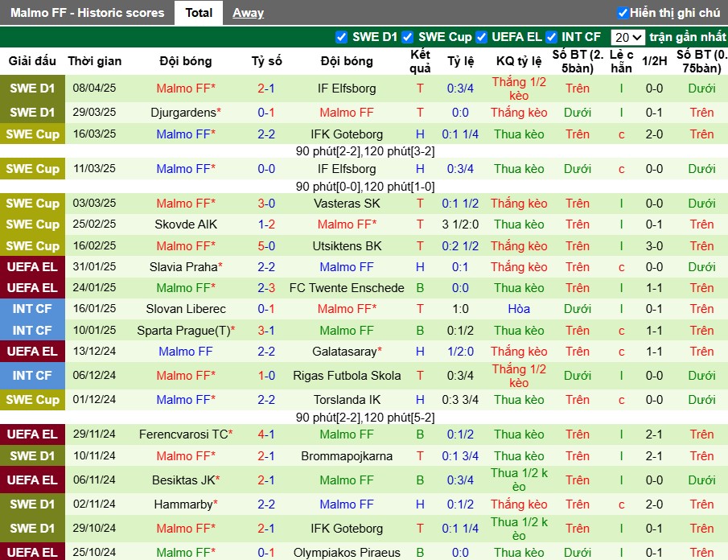This screenshot has height=560, width=728.
Task: Click Slovan Liberec team name
Action: pyautogui.click(x=186, y=309)
